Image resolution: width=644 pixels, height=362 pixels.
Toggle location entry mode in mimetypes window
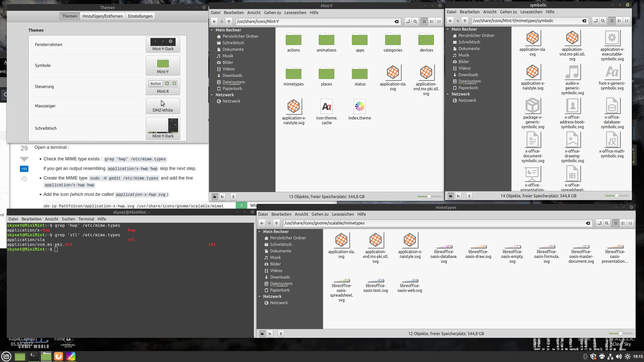pos(599,223)
